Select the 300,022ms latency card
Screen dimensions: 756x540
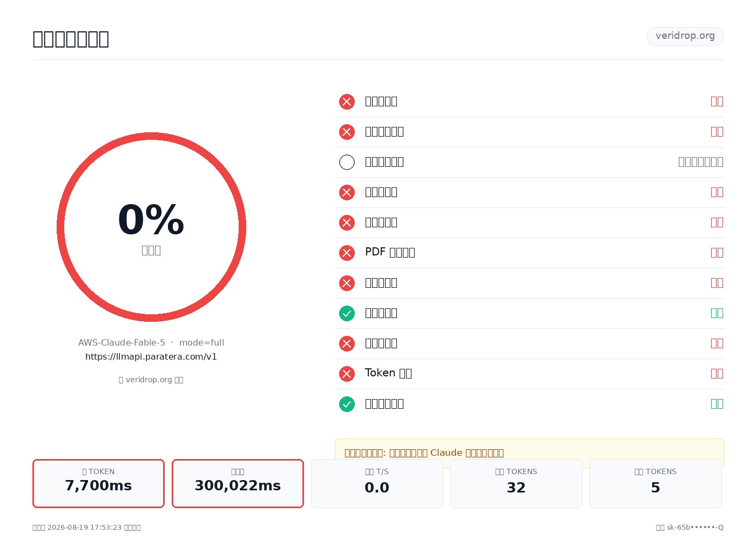pyautogui.click(x=238, y=483)
